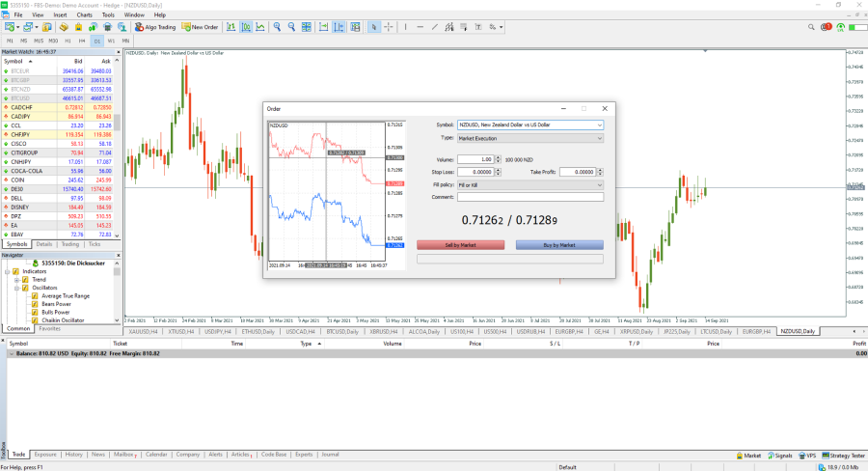868x471 pixels.
Task: Toggle the M15 timeframe button
Action: point(39,42)
